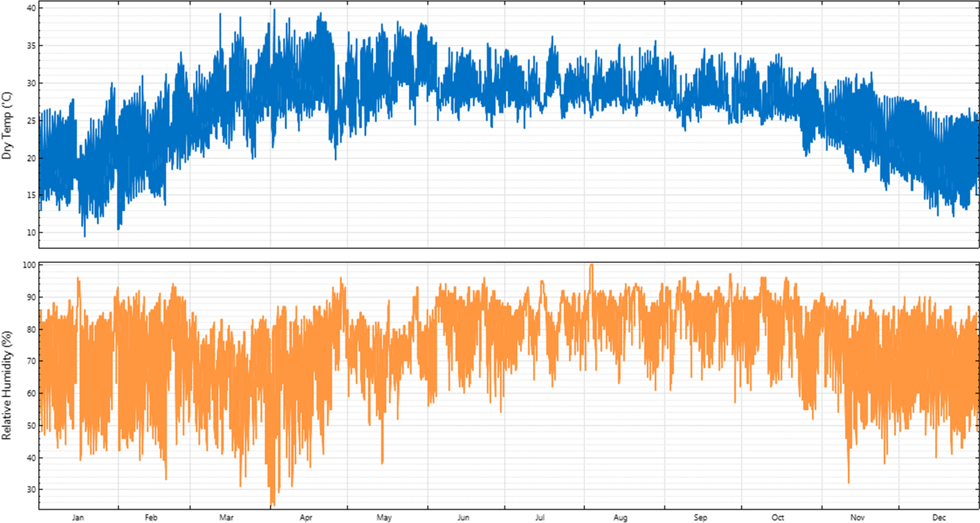
Task: Click the 30 tick on the Relative Humidity axis
Action: (x=31, y=490)
